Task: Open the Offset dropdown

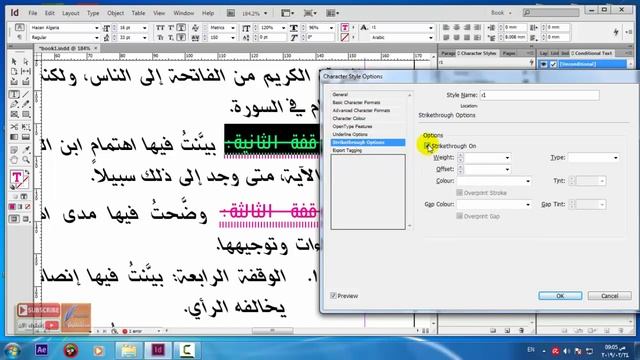Action: 507,169
